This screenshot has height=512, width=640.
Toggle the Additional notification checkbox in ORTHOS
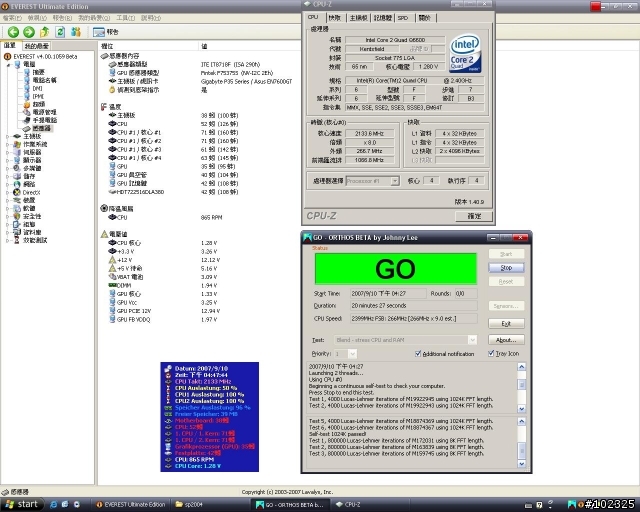click(418, 354)
